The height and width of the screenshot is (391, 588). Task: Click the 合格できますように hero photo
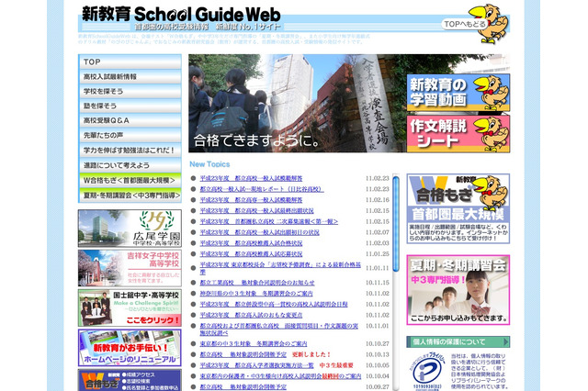(x=298, y=104)
